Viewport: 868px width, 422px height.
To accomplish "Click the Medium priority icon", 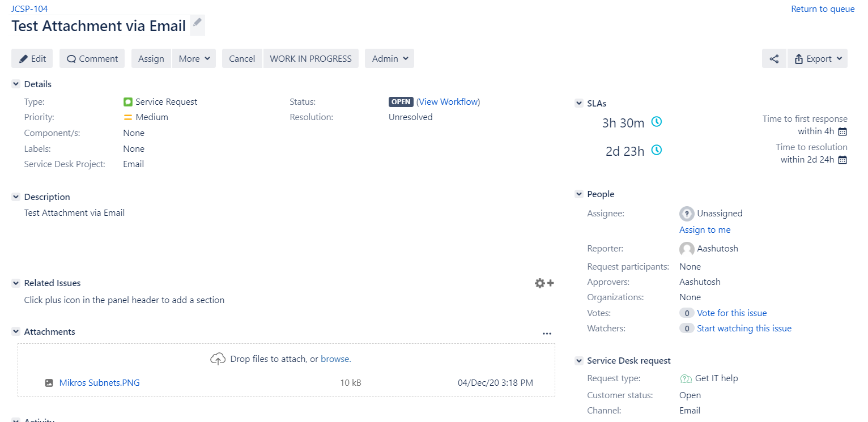I will [127, 117].
